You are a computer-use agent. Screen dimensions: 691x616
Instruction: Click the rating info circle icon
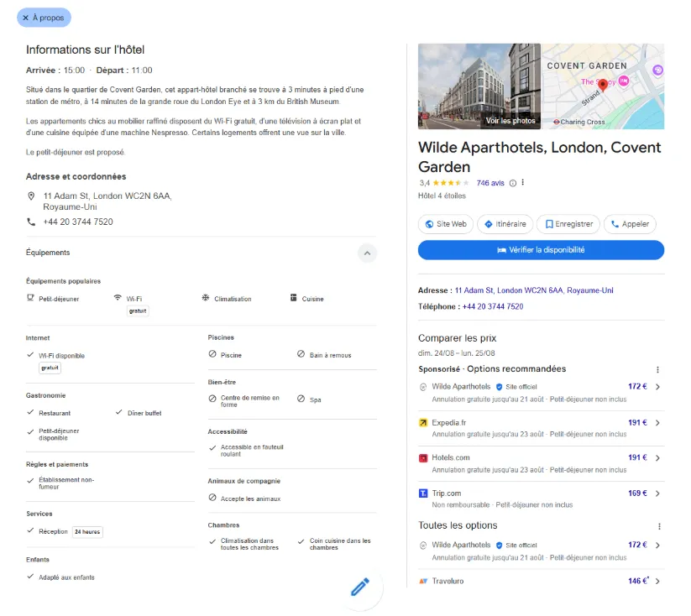pyautogui.click(x=512, y=183)
